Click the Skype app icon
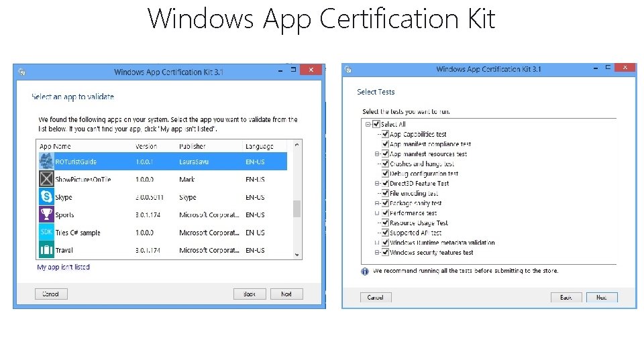 46,196
